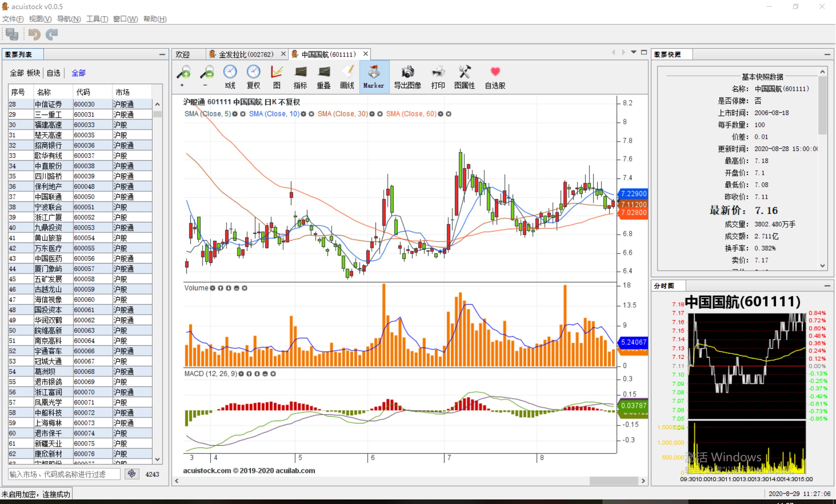Remove the SMA (Close, 60) overlay
836x504 pixels.
(449, 114)
